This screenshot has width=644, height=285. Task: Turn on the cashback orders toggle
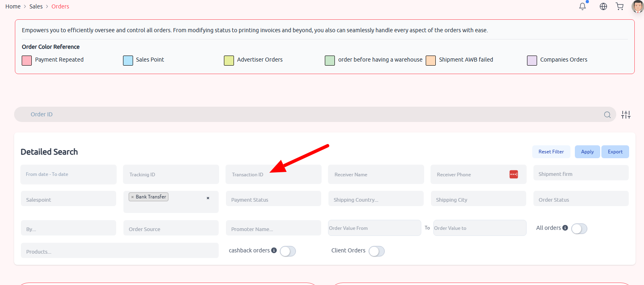pyautogui.click(x=288, y=251)
